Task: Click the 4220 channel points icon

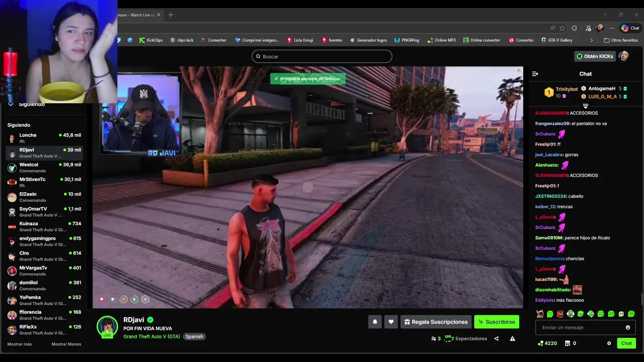Action: click(x=541, y=343)
